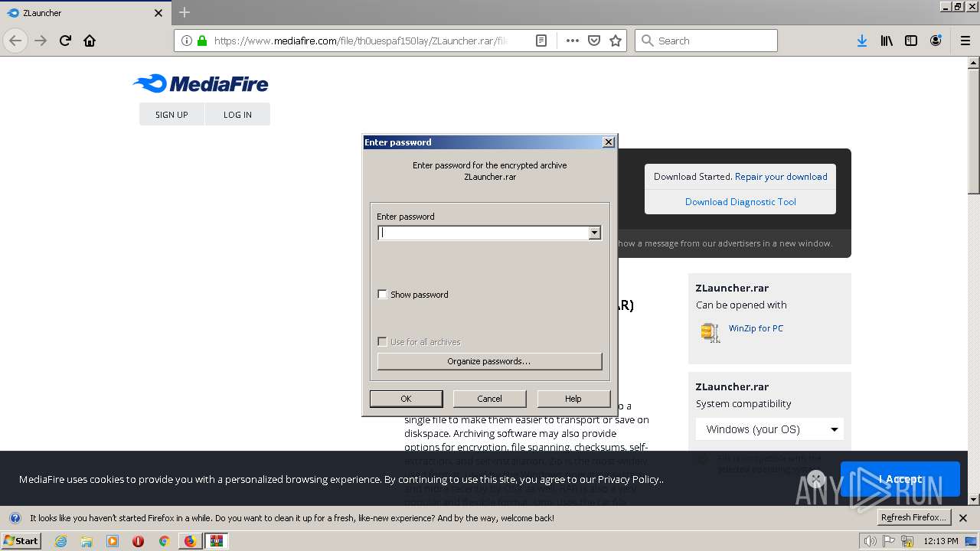Image resolution: width=980 pixels, height=551 pixels.
Task: Open Download Diagnostic Tool link
Action: 740,202
